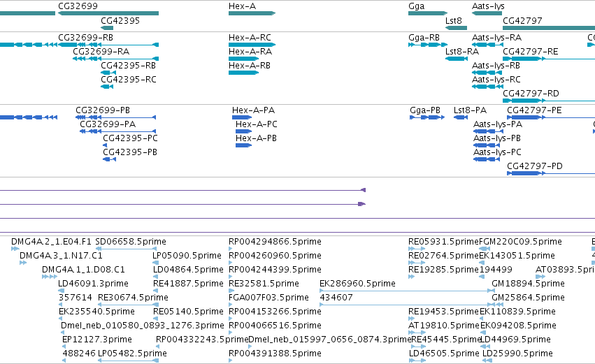This screenshot has height=364, width=595.
Task: Click the SD06658.5prime EST feature
Action: [x=127, y=249]
